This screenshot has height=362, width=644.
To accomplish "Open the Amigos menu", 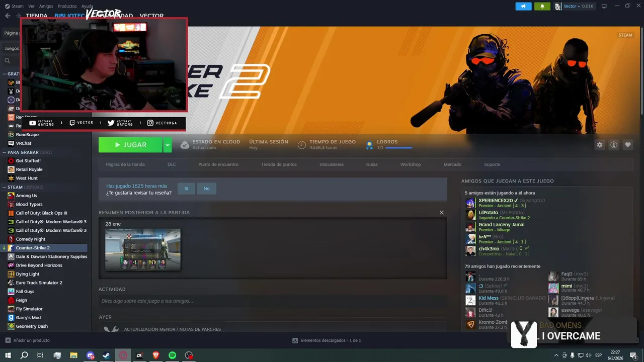I will 46,7.
